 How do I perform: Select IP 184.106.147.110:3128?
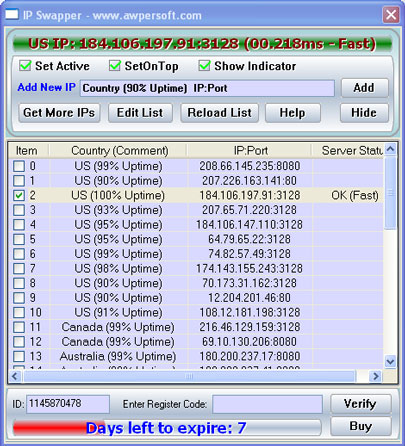[249, 225]
